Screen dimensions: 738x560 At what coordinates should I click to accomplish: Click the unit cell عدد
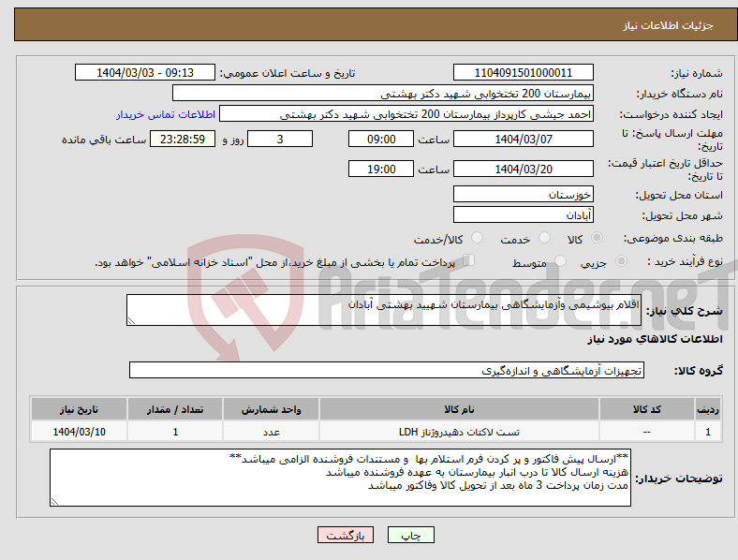click(271, 432)
